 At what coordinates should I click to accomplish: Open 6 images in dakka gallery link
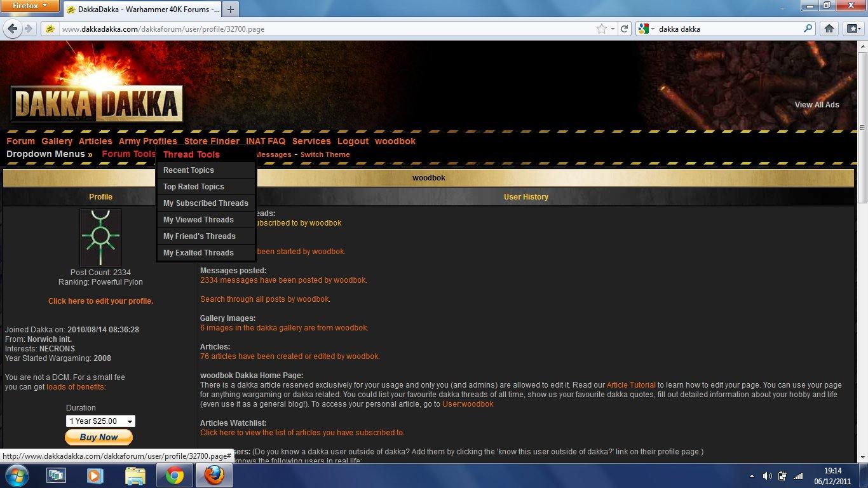pyautogui.click(x=284, y=328)
